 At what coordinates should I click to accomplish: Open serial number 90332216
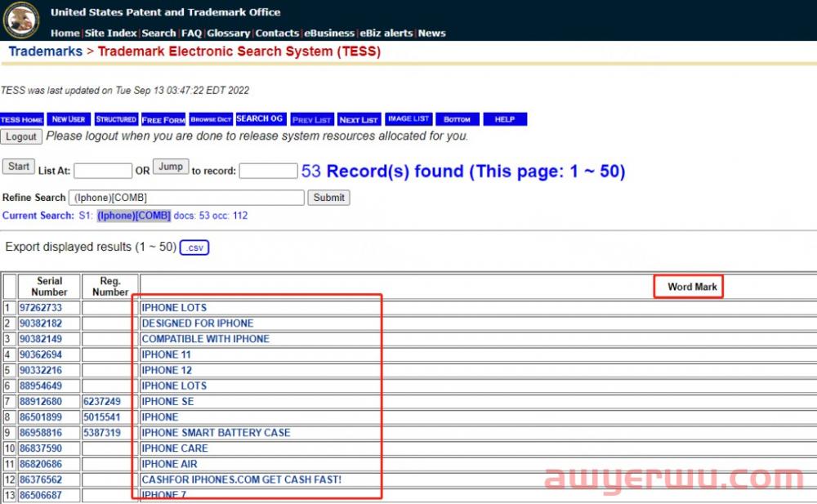[x=41, y=370]
